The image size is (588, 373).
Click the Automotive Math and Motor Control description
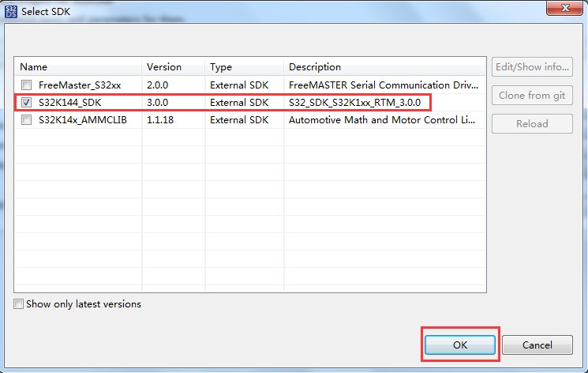tap(382, 120)
